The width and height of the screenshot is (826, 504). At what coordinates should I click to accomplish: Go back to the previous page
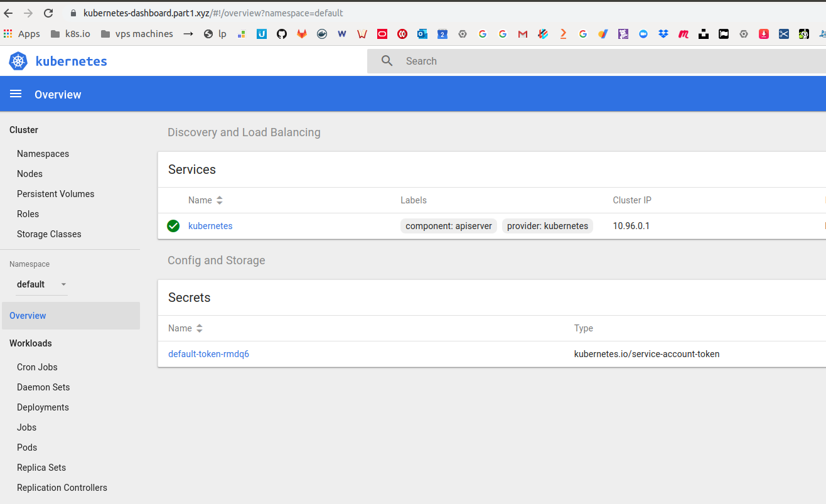pos(8,13)
